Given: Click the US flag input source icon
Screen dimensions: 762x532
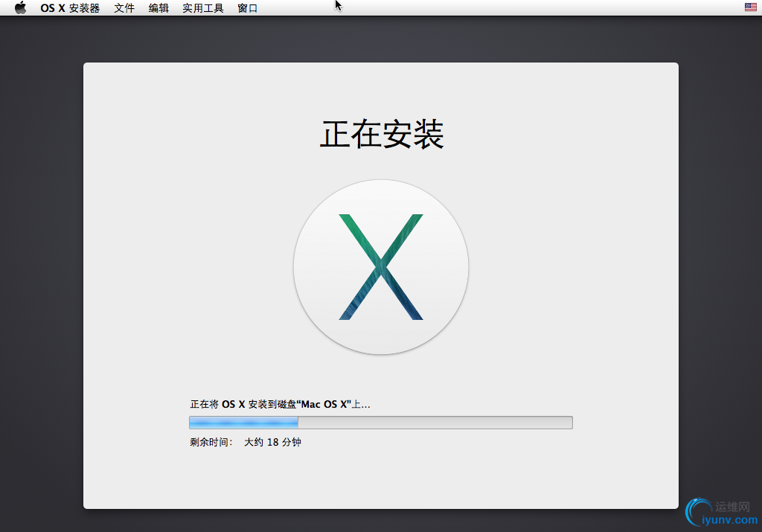Looking at the screenshot, I should click(750, 7).
